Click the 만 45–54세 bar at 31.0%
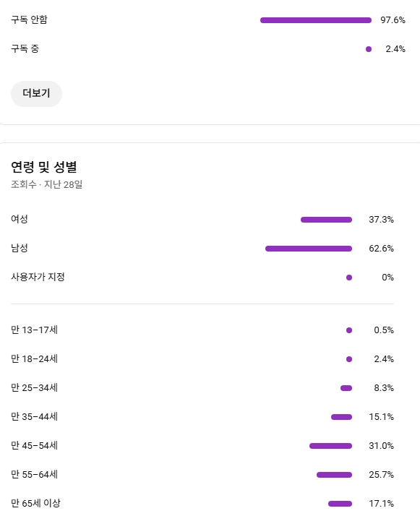420x524 pixels. coord(331,446)
